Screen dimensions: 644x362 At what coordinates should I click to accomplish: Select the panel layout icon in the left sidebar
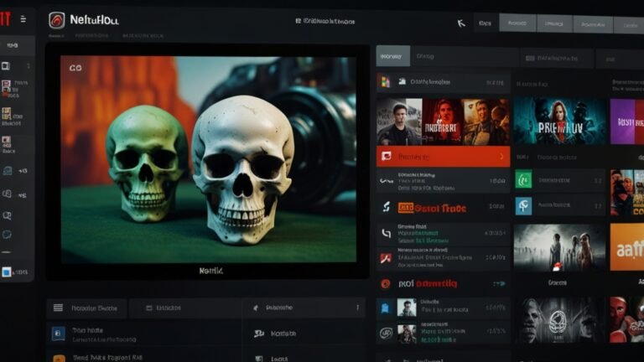coord(6,65)
